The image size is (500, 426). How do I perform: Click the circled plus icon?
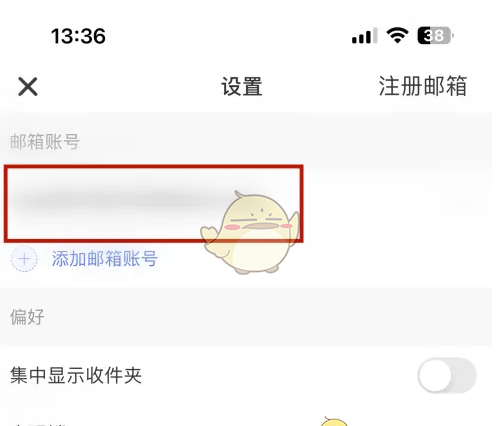pos(24,259)
